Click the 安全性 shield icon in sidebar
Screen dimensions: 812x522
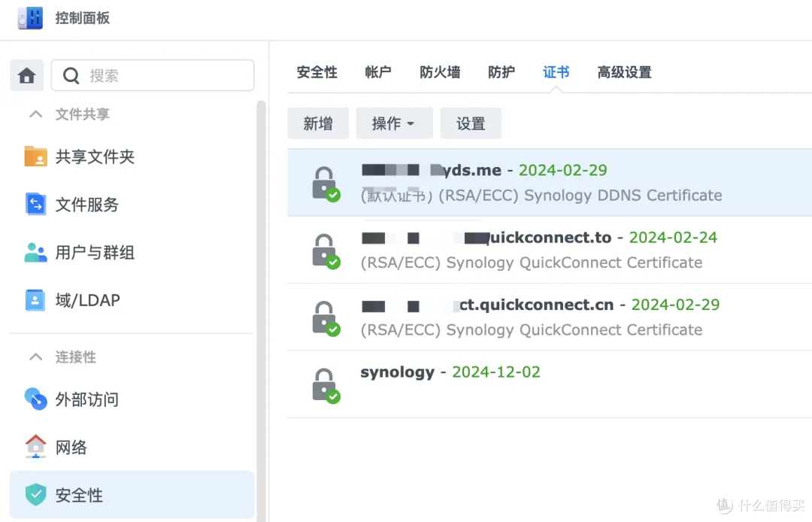(35, 495)
